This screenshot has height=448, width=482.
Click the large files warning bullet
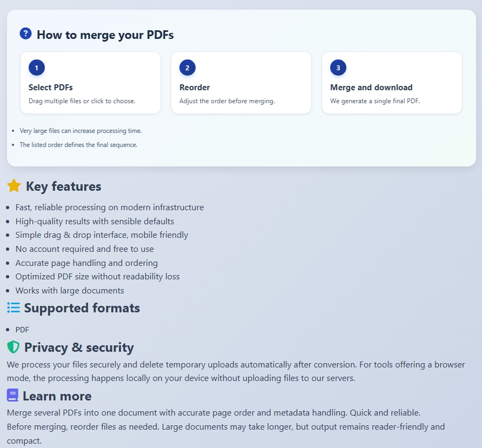point(81,130)
